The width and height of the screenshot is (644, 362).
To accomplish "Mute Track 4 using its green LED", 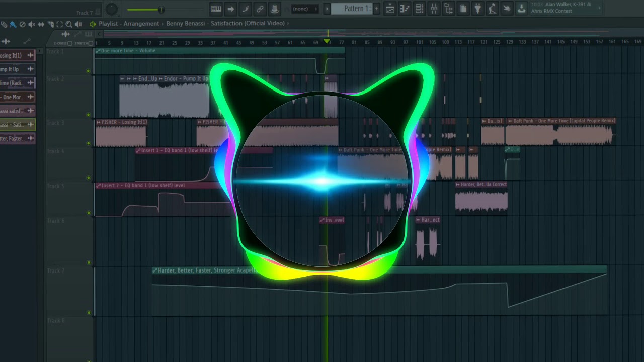I will tap(88, 177).
